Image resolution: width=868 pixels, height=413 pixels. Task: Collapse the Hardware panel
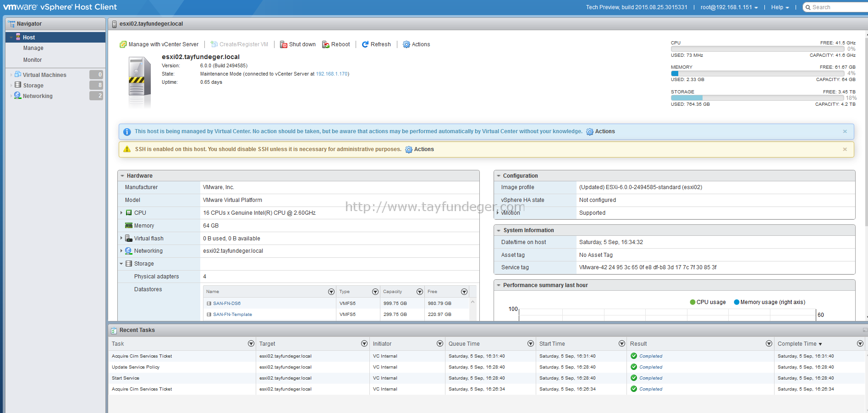122,176
